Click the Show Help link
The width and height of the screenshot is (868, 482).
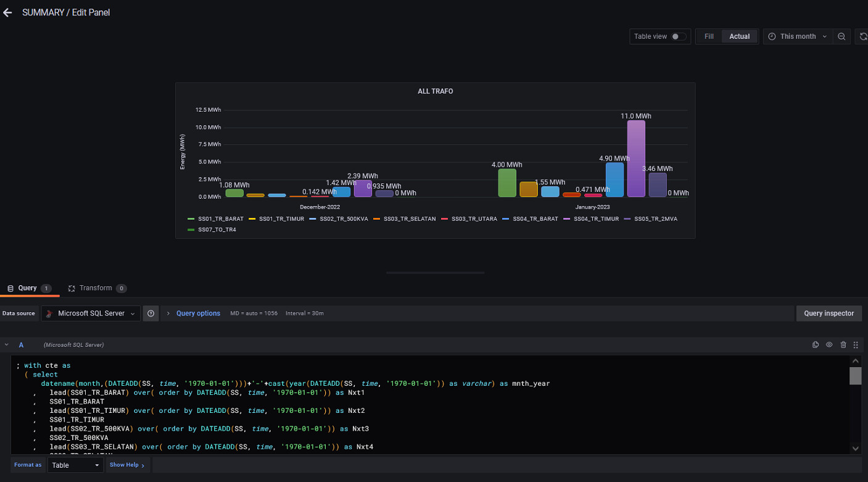(125, 465)
